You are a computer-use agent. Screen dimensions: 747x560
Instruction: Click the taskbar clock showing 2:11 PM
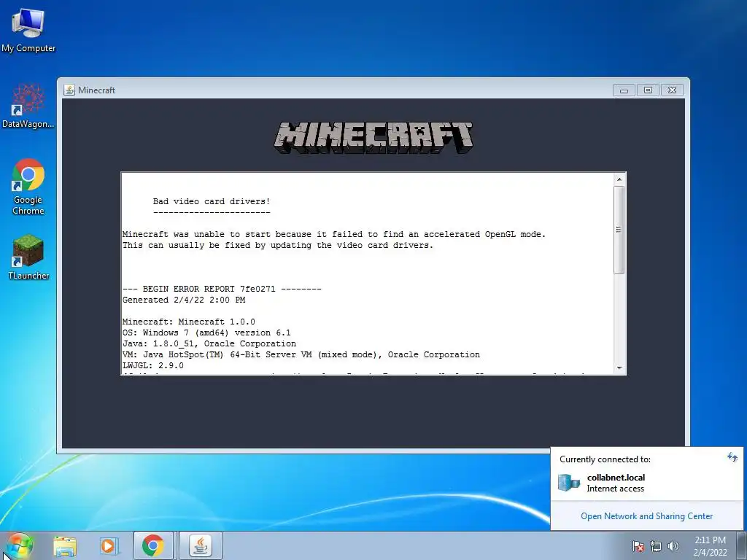[x=710, y=546]
